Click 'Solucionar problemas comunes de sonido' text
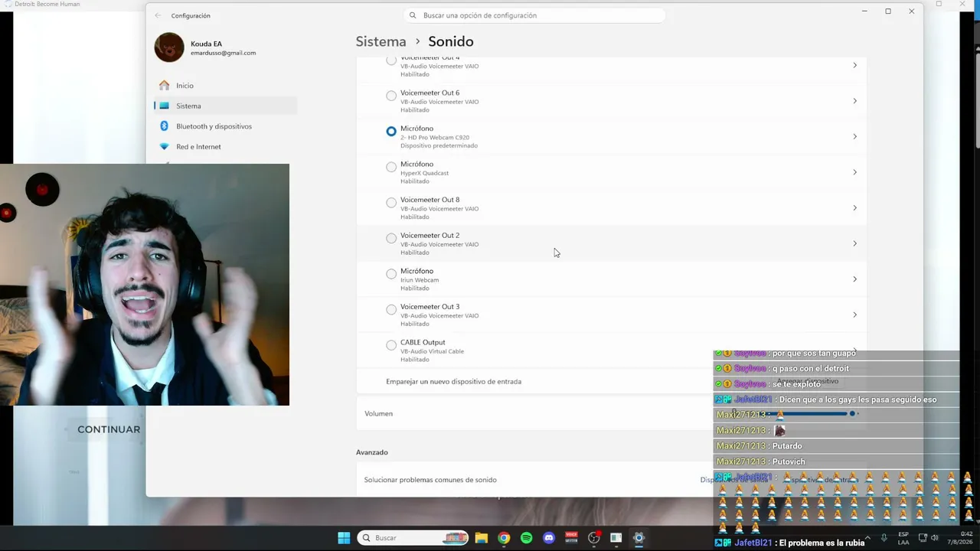Image resolution: width=980 pixels, height=551 pixels. pyautogui.click(x=430, y=480)
